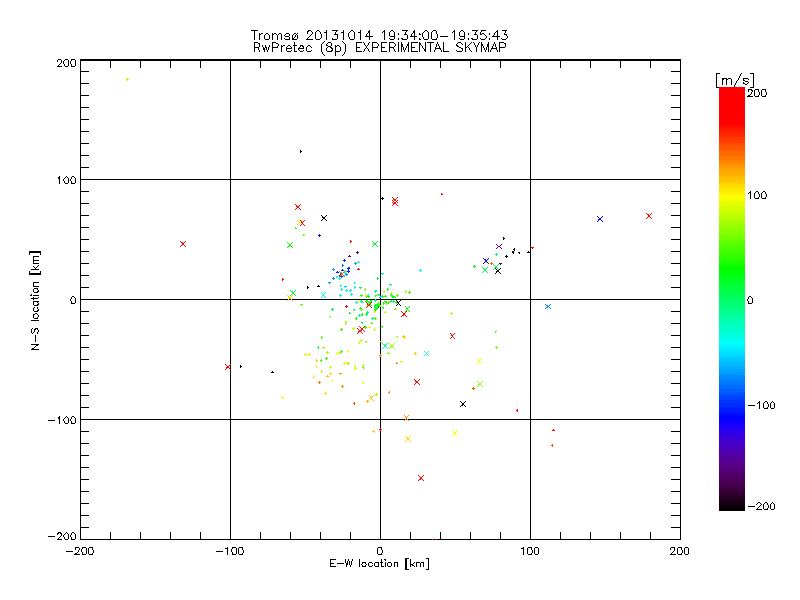Viewport: 800px width, 600px height.
Task: Click the green middle of the color bar
Action: 732,286
